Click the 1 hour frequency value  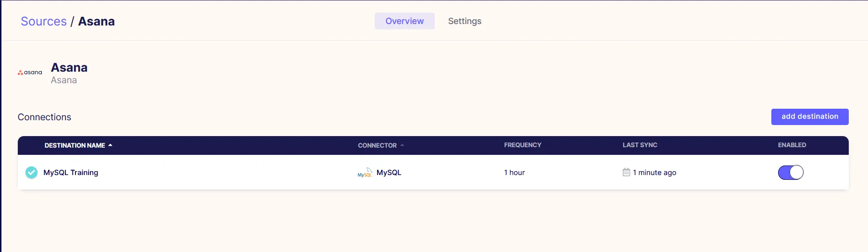tap(515, 173)
